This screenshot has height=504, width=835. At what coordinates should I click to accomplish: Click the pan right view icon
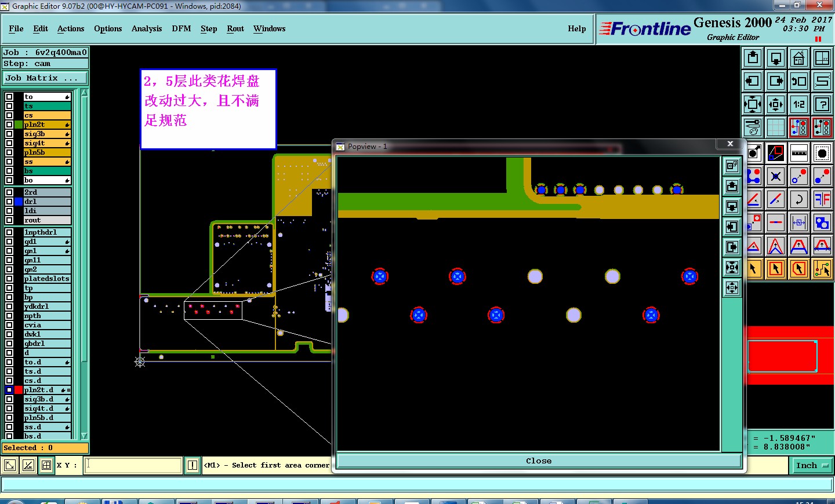pos(776,81)
